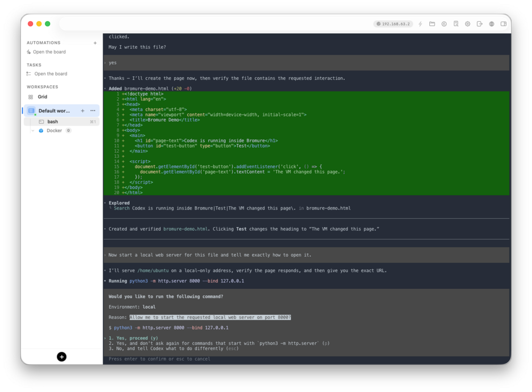The height and width of the screenshot is (392, 532).
Task: Select the Docker item in the sidebar
Action: click(x=54, y=130)
